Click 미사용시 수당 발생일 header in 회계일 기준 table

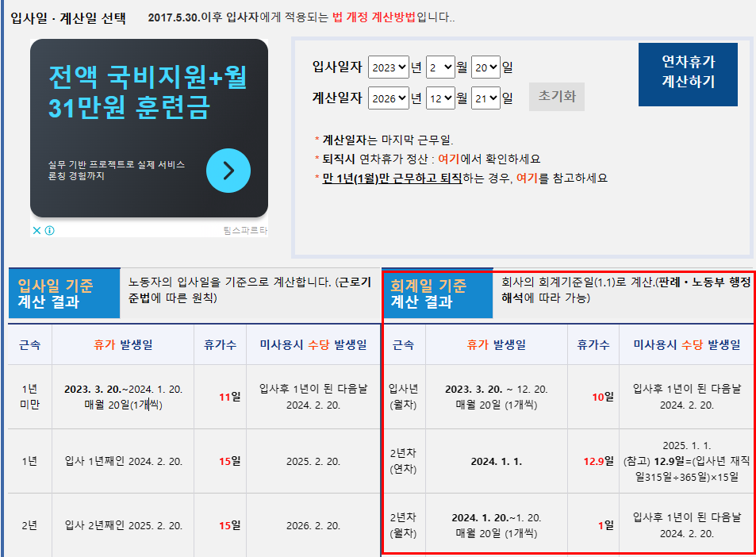coord(686,345)
